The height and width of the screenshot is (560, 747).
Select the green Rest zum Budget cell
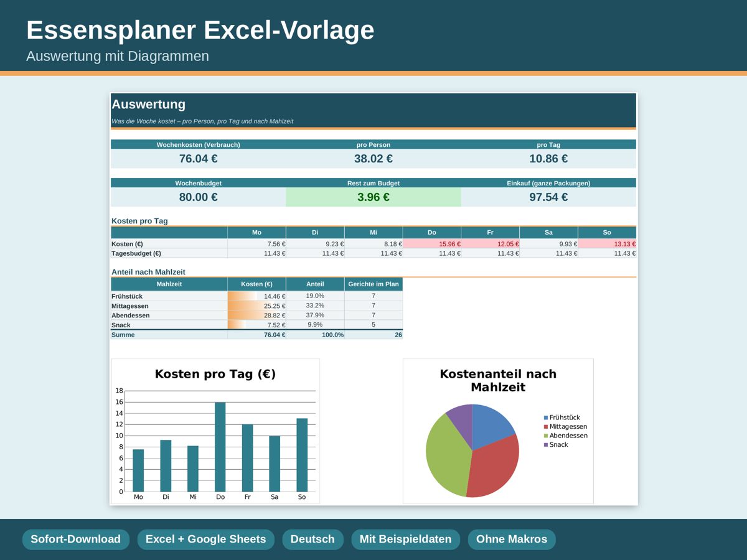(x=374, y=197)
